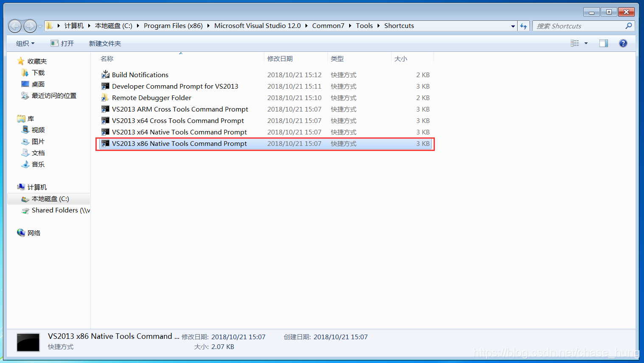
Task: Select Remote Debugger Folder file name
Action: [x=151, y=98]
